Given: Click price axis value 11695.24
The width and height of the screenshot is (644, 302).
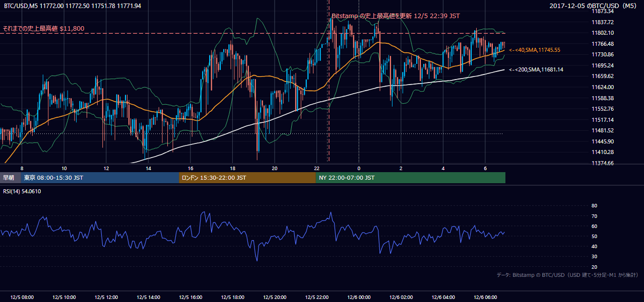Looking at the screenshot, I should tap(602, 65).
